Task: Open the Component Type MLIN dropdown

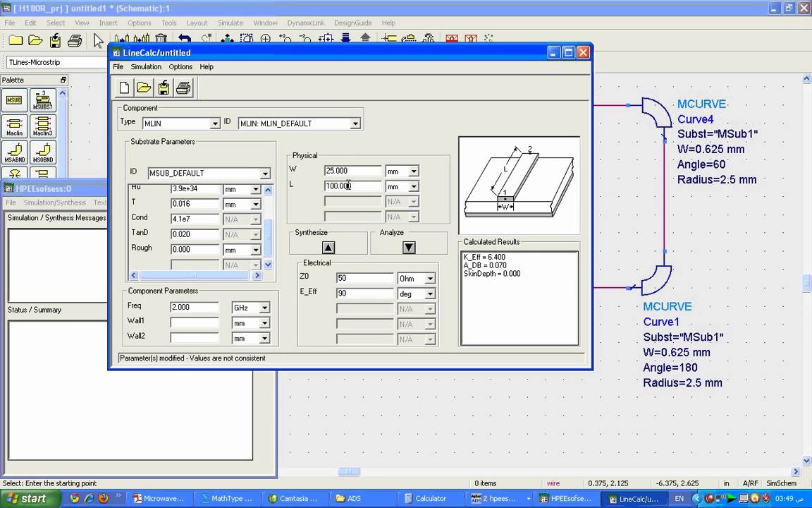Action: pyautogui.click(x=214, y=124)
